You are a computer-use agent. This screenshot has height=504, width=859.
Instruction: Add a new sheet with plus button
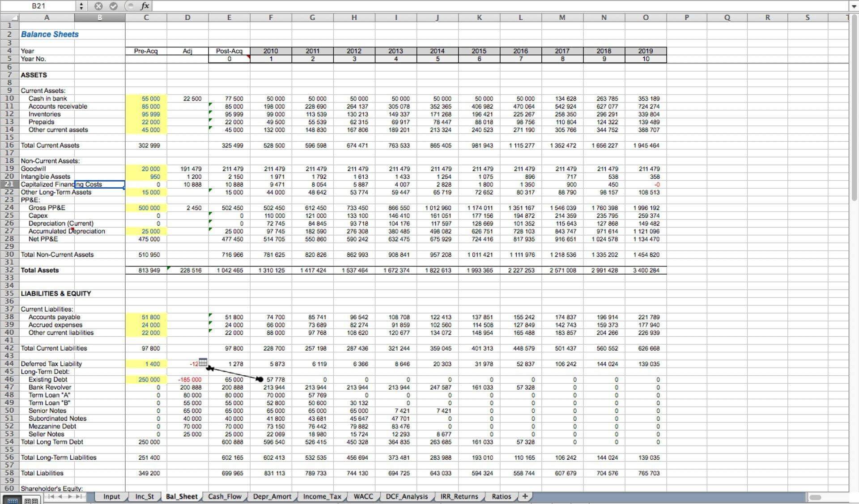[525, 496]
